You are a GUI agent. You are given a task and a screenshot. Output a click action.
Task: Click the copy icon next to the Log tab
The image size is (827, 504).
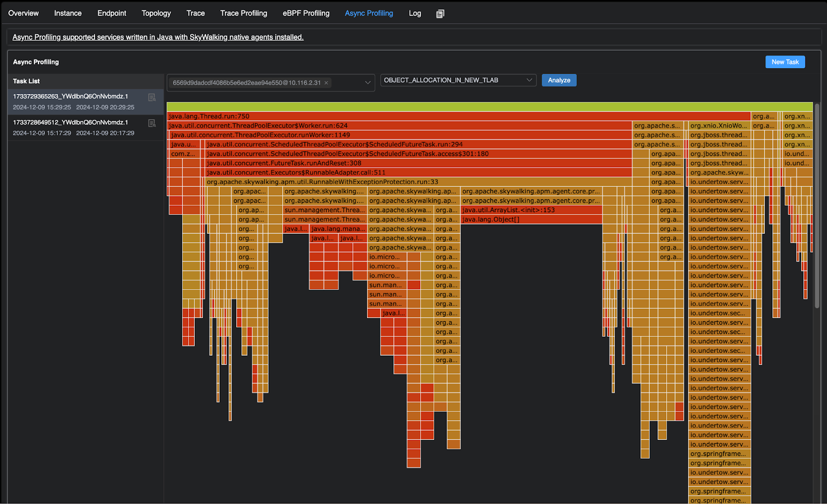point(440,14)
